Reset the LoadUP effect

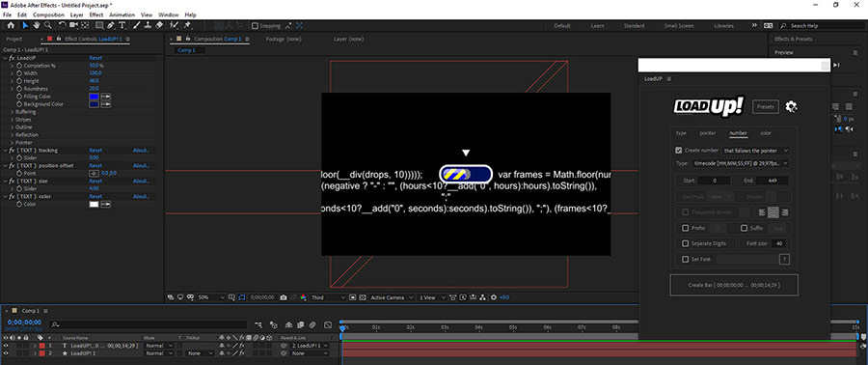(x=95, y=58)
